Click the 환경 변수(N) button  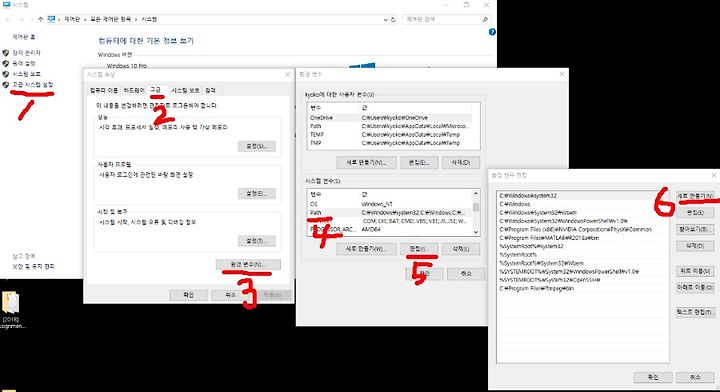point(248,264)
